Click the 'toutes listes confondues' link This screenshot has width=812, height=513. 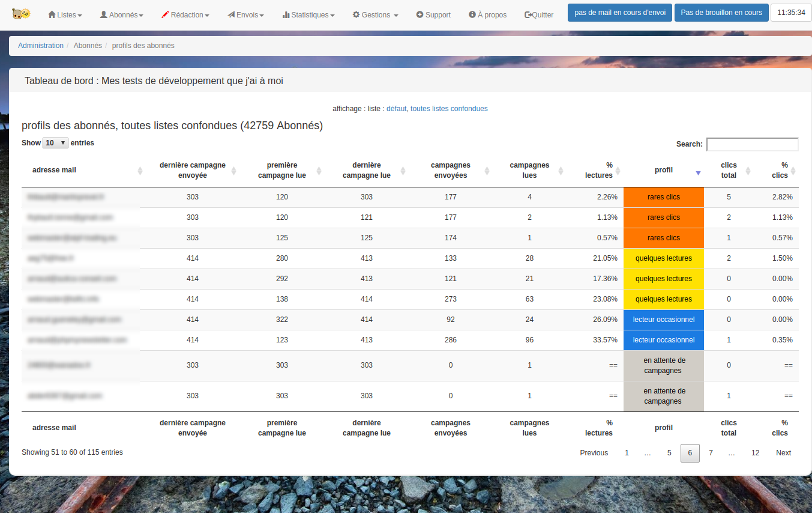(x=449, y=109)
